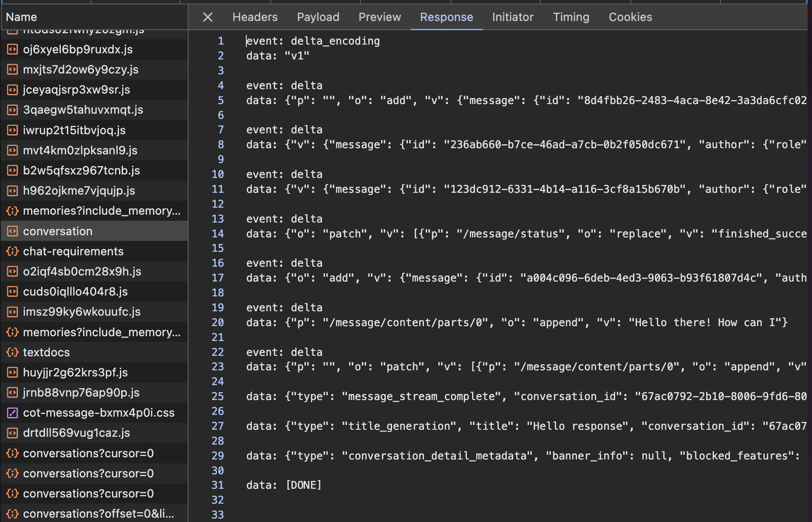Close the request details pane

point(208,17)
